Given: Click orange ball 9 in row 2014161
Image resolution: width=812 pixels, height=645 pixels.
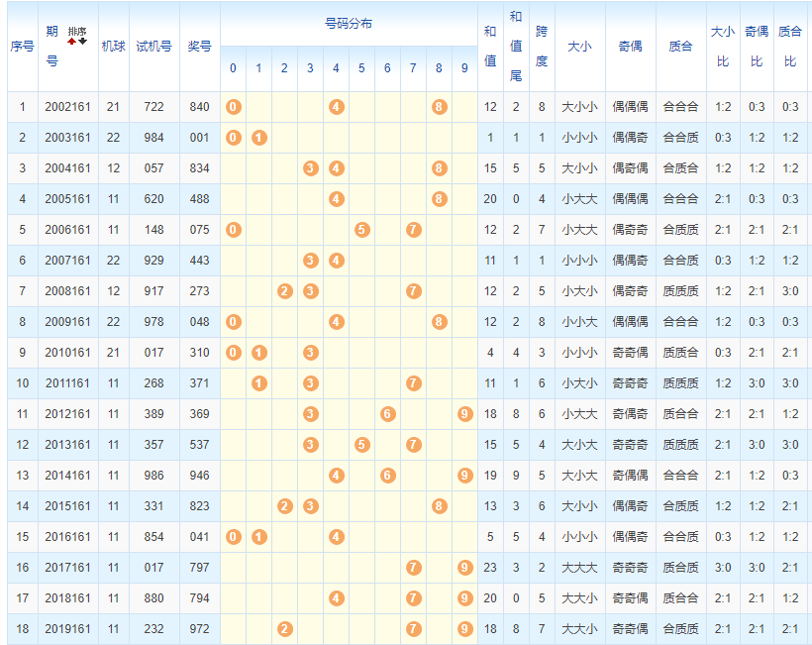Looking at the screenshot, I should 464,476.
